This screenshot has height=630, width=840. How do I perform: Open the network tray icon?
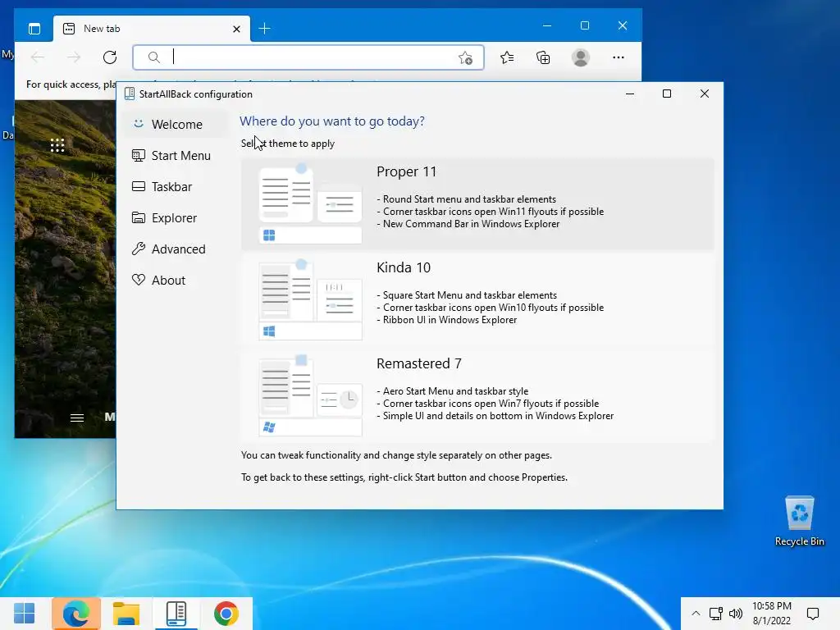coord(715,614)
